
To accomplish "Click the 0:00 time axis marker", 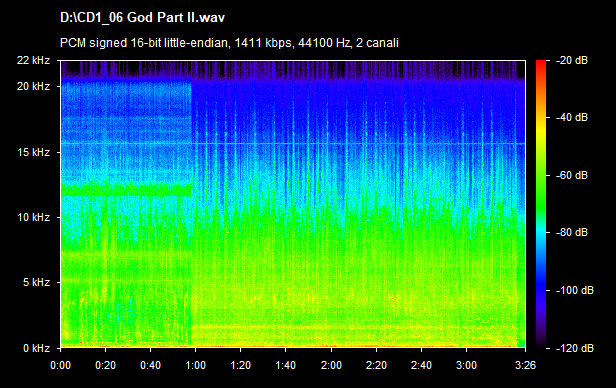I will (60, 365).
